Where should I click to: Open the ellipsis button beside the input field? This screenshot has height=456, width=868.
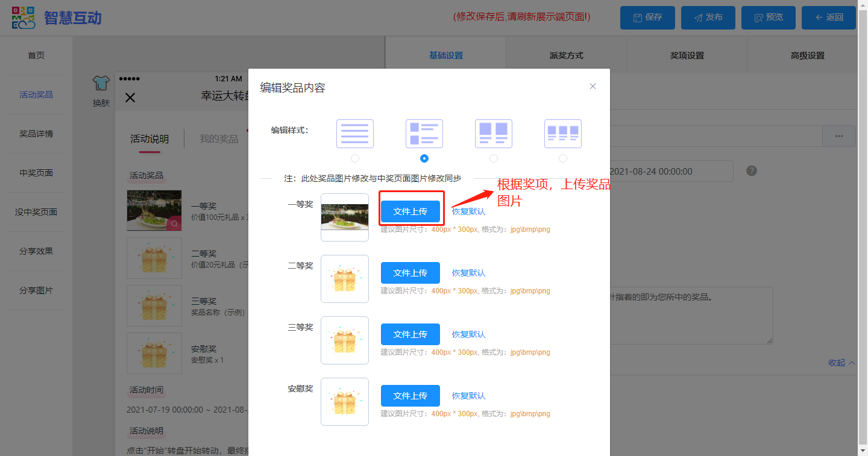[x=838, y=136]
